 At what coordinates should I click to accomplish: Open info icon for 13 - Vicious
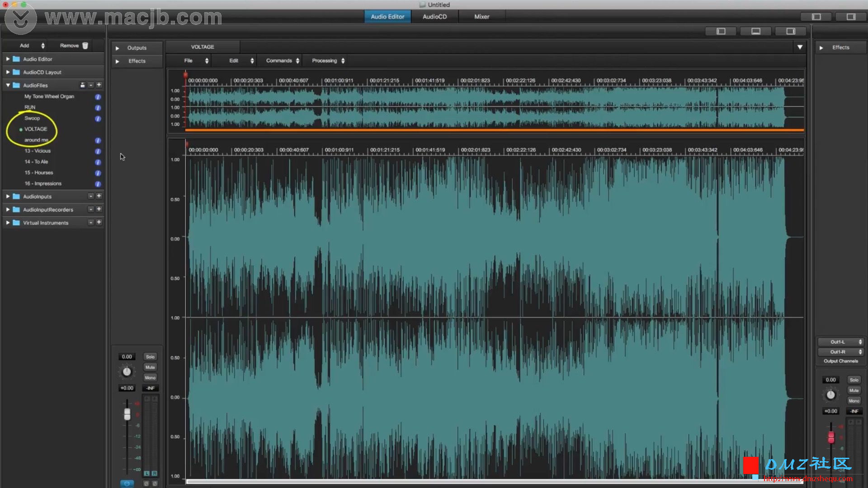[x=98, y=151]
